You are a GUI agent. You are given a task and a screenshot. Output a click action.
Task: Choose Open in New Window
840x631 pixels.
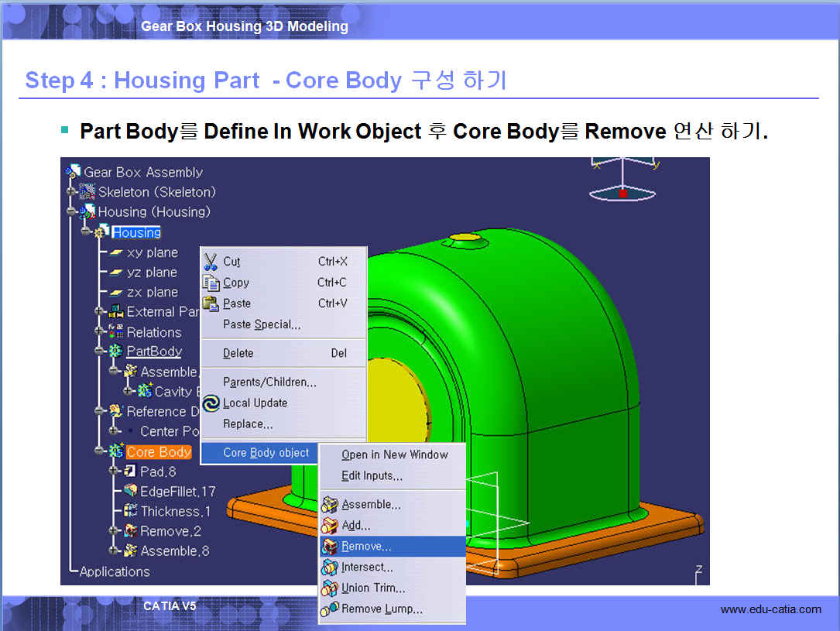(x=395, y=455)
